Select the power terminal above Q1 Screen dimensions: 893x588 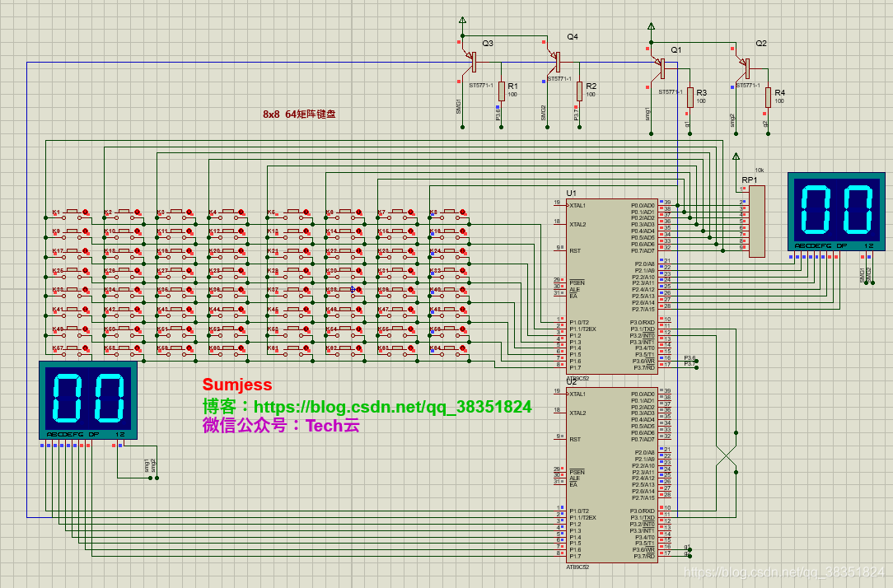(x=651, y=26)
